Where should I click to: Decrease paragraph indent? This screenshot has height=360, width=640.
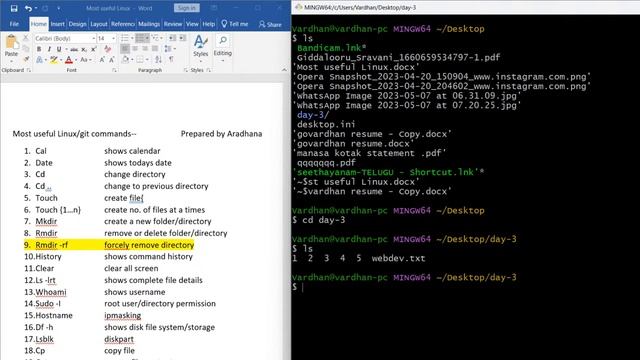[x=173, y=38]
